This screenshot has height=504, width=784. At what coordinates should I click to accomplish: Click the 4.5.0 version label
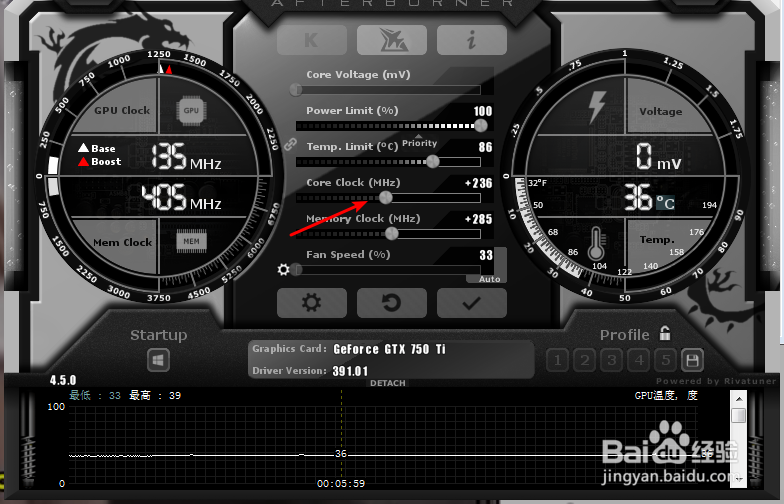coord(63,380)
